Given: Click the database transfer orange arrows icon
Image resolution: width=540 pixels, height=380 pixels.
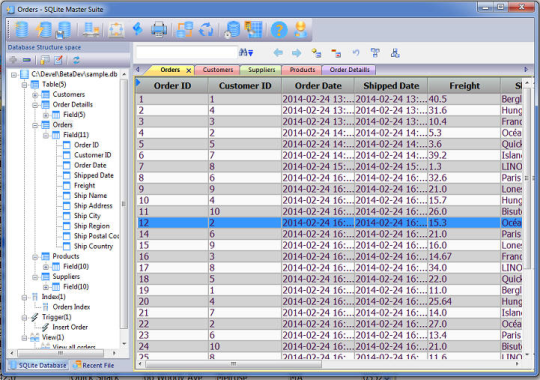Looking at the screenshot, I should pyautogui.click(x=185, y=29).
